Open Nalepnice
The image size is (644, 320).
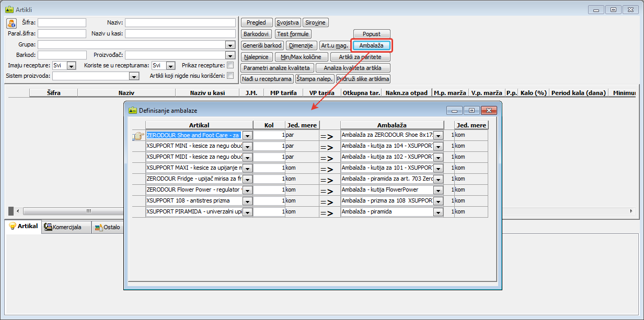[x=257, y=57]
